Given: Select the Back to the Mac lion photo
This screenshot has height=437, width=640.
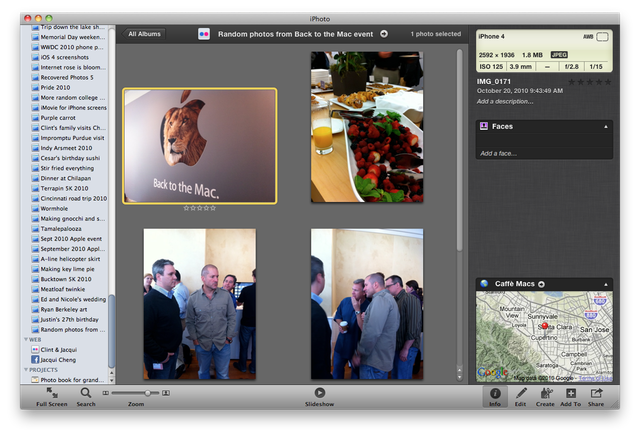Looking at the screenshot, I should [200, 146].
